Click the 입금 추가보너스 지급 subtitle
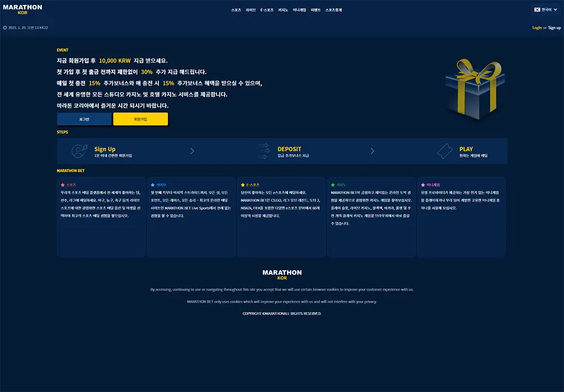The height and width of the screenshot is (392, 564). coord(293,156)
